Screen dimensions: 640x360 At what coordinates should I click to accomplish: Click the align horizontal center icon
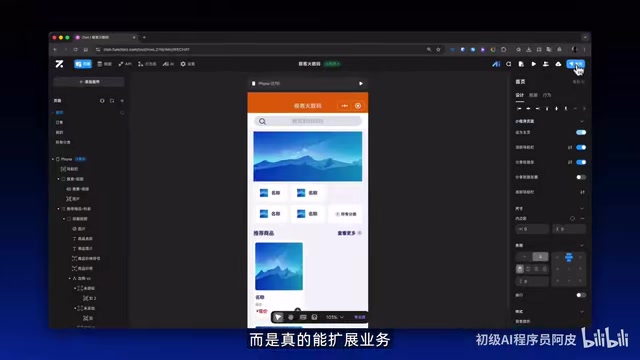pos(529,109)
